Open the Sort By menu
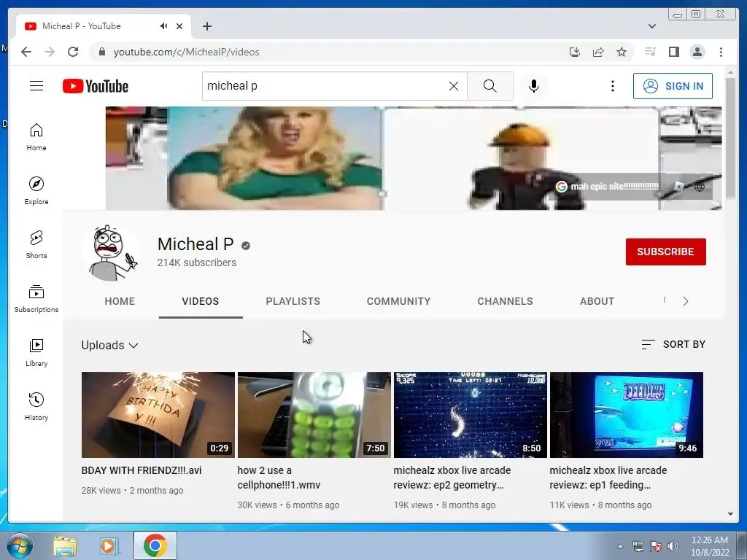The width and height of the screenshot is (747, 560). point(673,344)
